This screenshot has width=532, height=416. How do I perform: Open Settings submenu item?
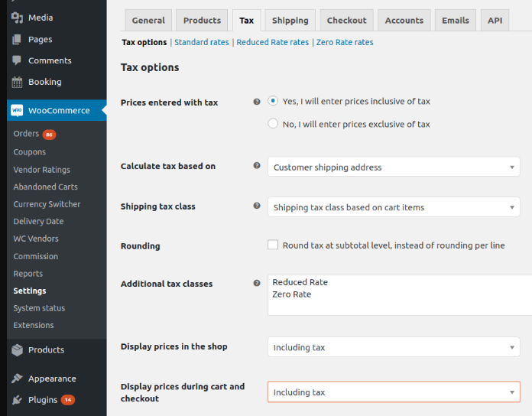point(30,291)
